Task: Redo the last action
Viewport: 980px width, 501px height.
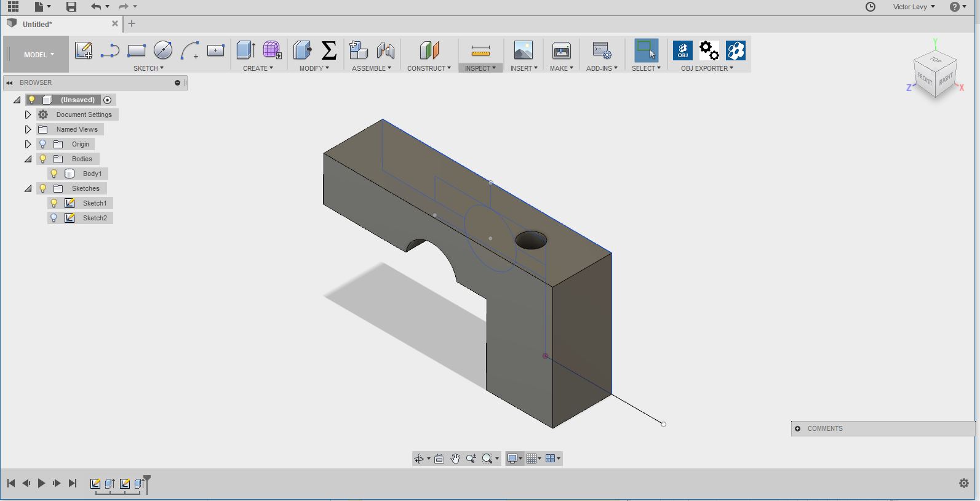Action: 124,7
